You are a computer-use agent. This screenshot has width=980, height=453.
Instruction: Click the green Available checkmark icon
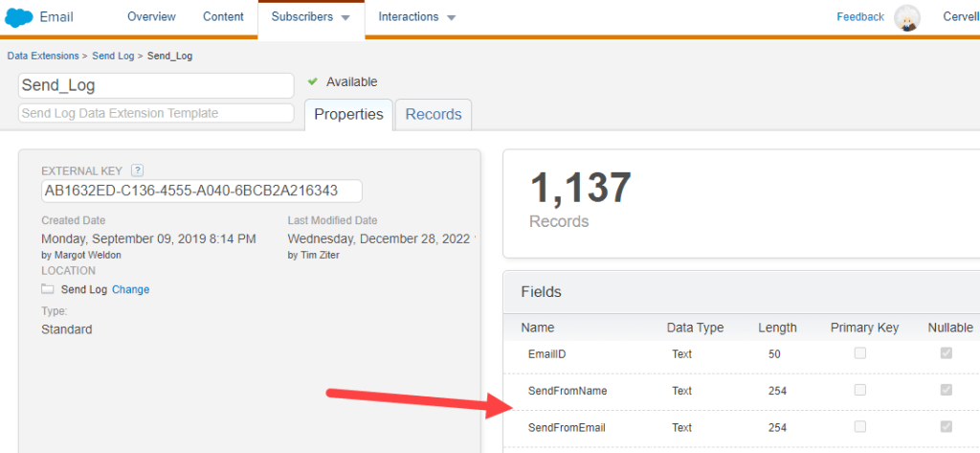coord(313,82)
